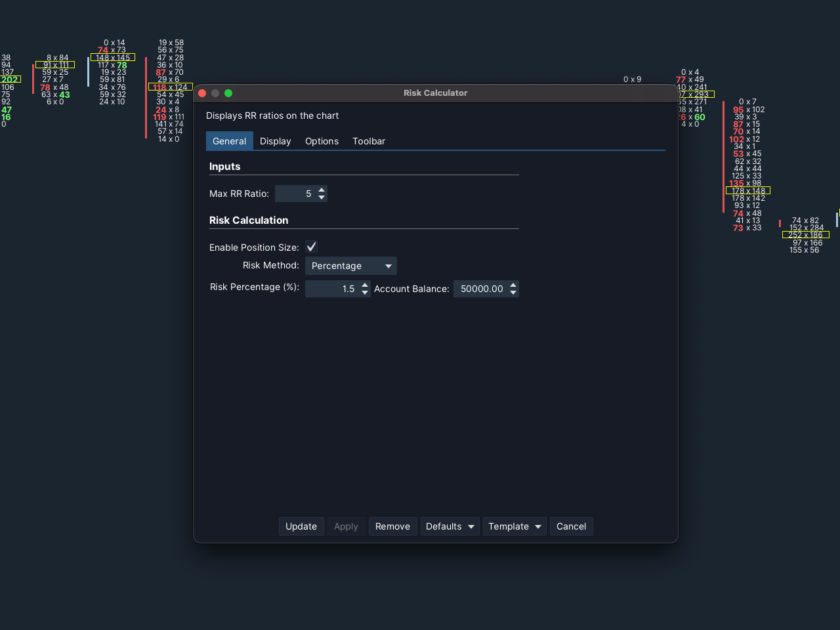Focus the Risk Percentage input field
The image size is (840, 630).
tap(332, 289)
